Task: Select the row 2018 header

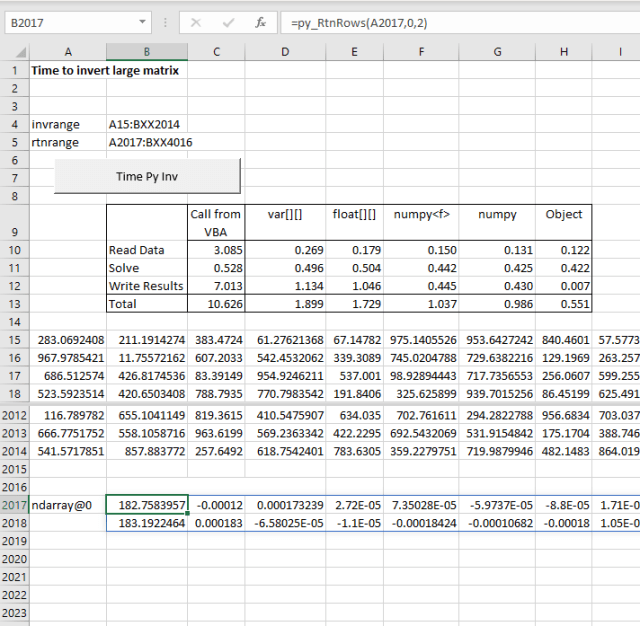Action: tap(14, 523)
